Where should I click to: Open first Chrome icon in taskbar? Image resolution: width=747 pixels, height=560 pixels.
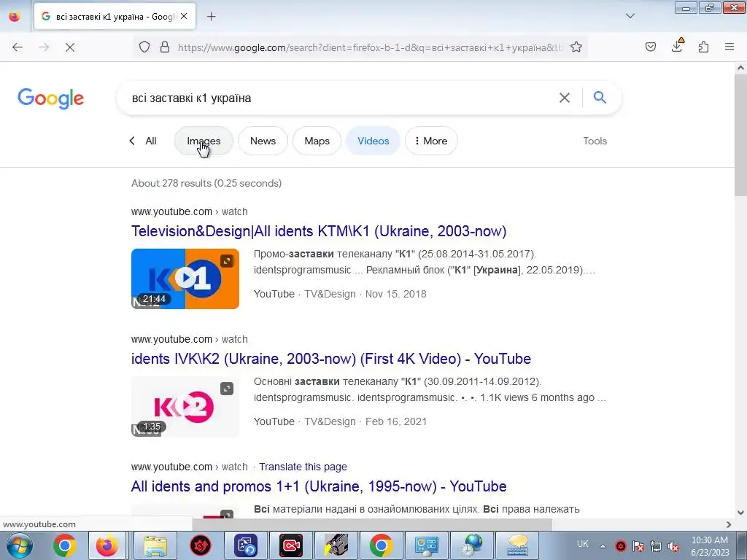coord(65,545)
